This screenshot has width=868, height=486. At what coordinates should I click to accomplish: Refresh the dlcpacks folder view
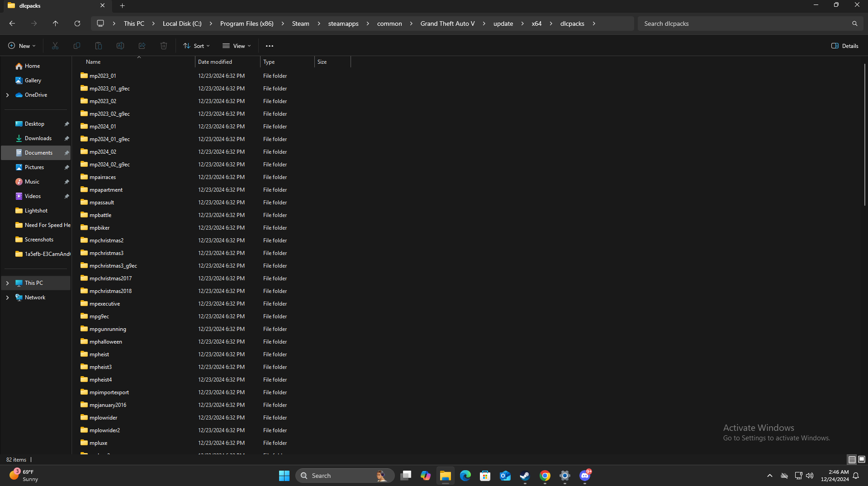(x=77, y=24)
